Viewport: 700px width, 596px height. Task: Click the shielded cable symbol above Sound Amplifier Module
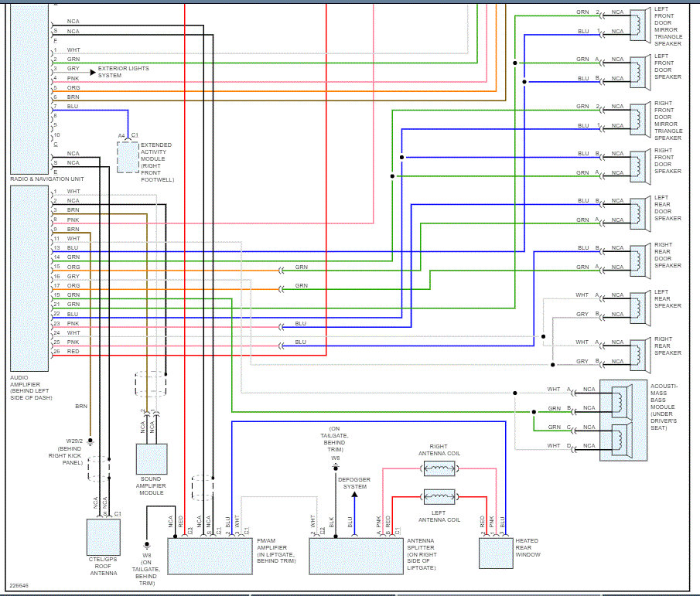click(151, 384)
